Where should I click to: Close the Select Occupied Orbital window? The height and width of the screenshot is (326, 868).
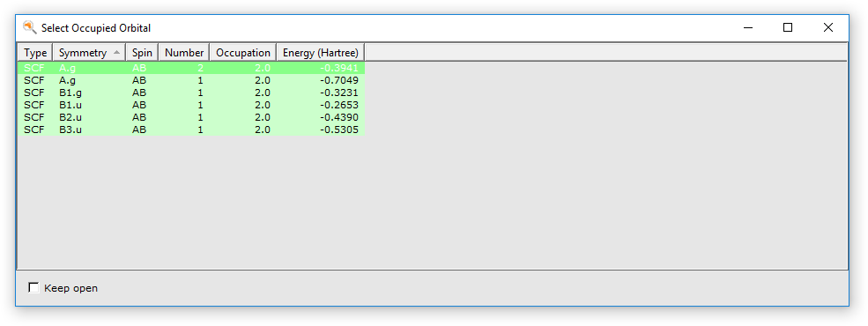tap(827, 27)
